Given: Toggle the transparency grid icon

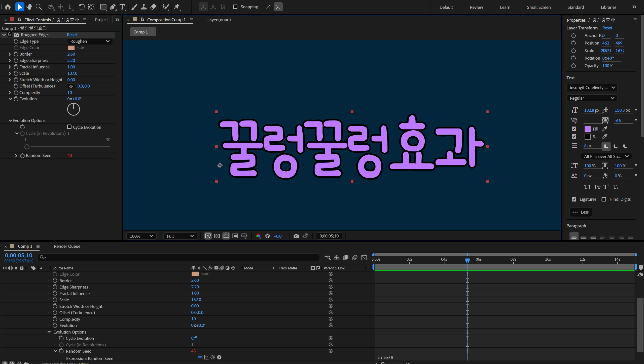Looking at the screenshot, I should pyautogui.click(x=217, y=236).
